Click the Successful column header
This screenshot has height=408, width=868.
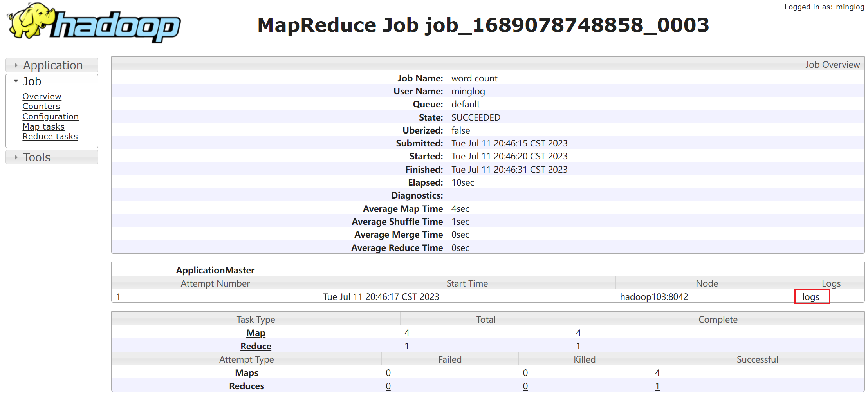tap(757, 359)
